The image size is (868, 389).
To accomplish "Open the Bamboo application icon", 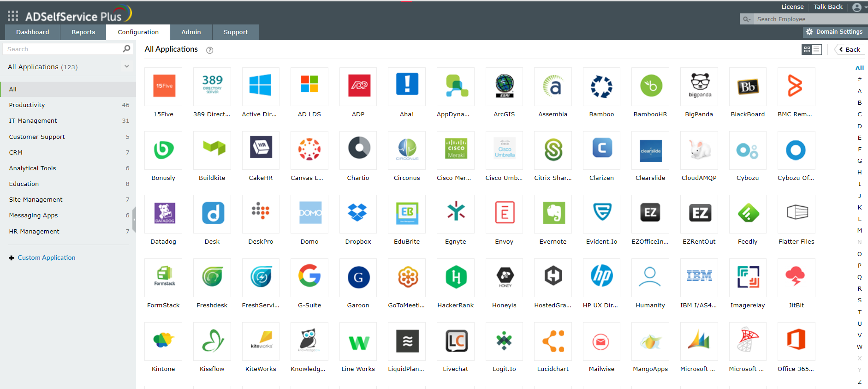I will pyautogui.click(x=601, y=86).
